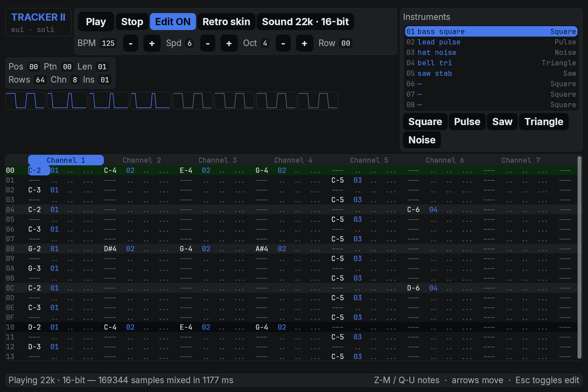Viewport: 588px width, 392px height.
Task: Click the D-6 note in row 0C
Action: [x=413, y=288]
